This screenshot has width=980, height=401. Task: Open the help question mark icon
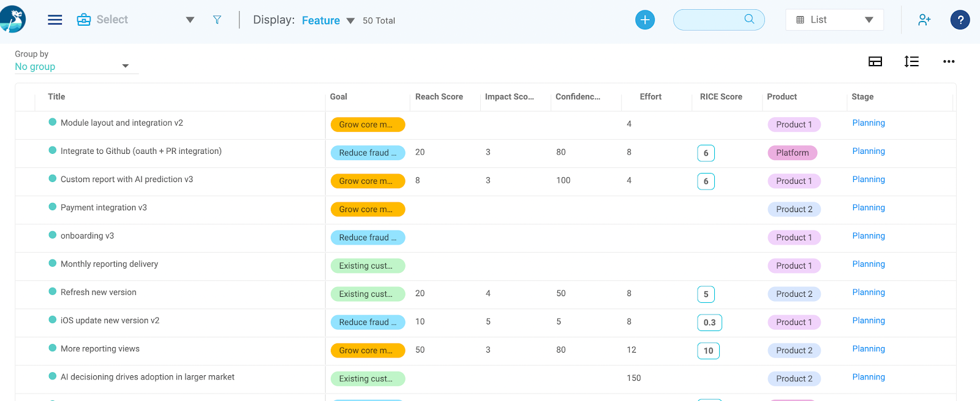pyautogui.click(x=960, y=20)
